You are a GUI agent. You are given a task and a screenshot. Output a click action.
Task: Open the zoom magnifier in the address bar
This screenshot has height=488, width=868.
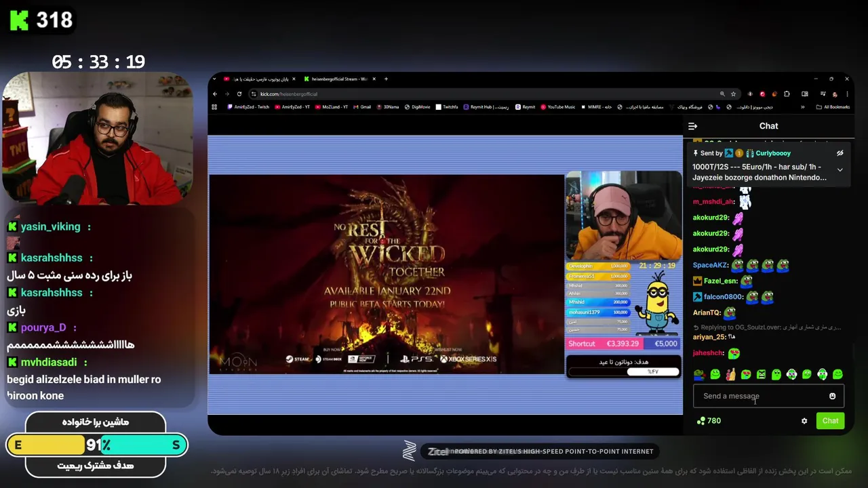click(x=722, y=94)
